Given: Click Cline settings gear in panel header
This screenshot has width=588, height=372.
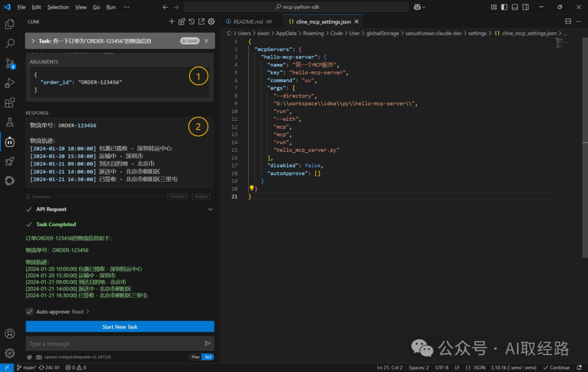Looking at the screenshot, I should coord(211,22).
